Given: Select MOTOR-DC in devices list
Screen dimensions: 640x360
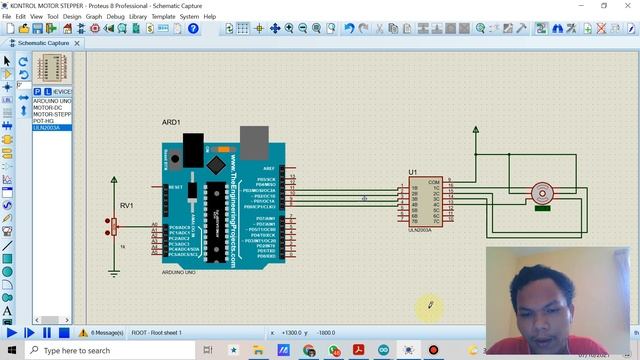Looking at the screenshot, I should point(52,108).
